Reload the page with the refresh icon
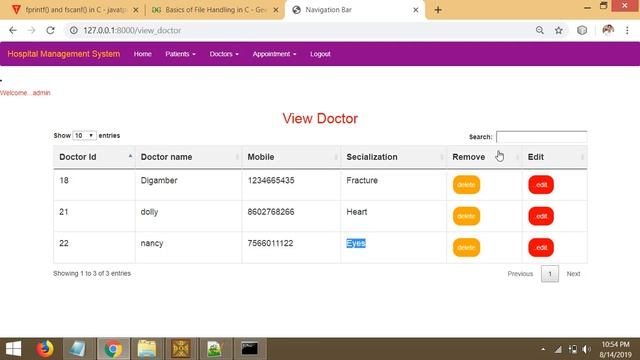Viewport: 640px width, 360px height. 50,30
